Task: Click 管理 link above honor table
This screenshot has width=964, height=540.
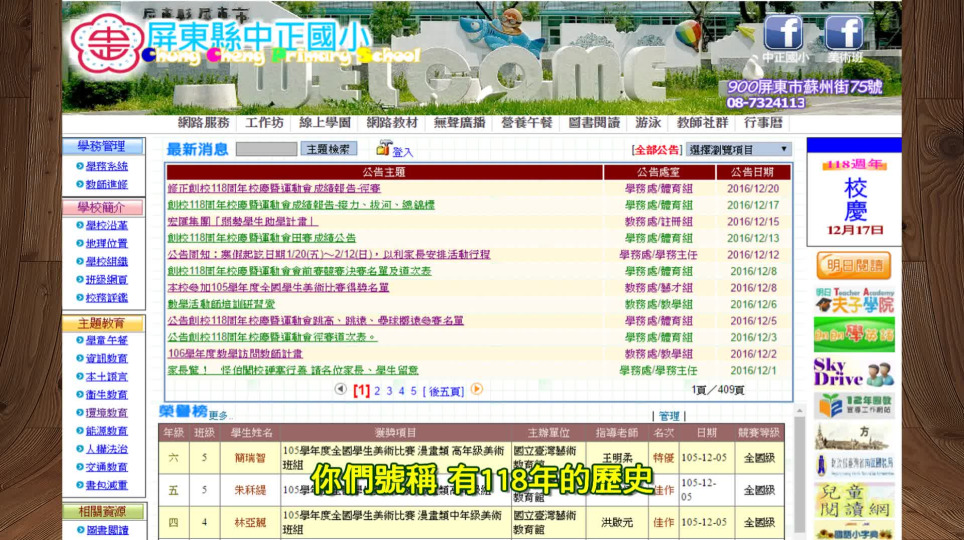Action: click(x=669, y=416)
